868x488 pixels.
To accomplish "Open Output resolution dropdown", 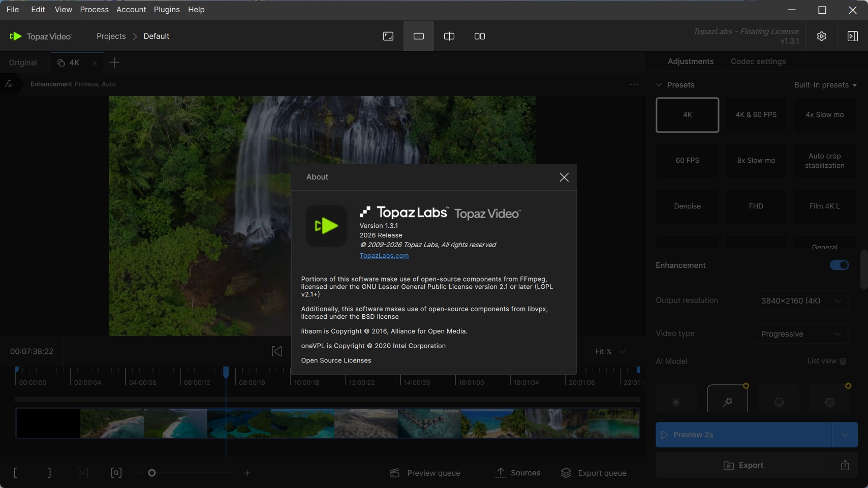I will click(800, 300).
